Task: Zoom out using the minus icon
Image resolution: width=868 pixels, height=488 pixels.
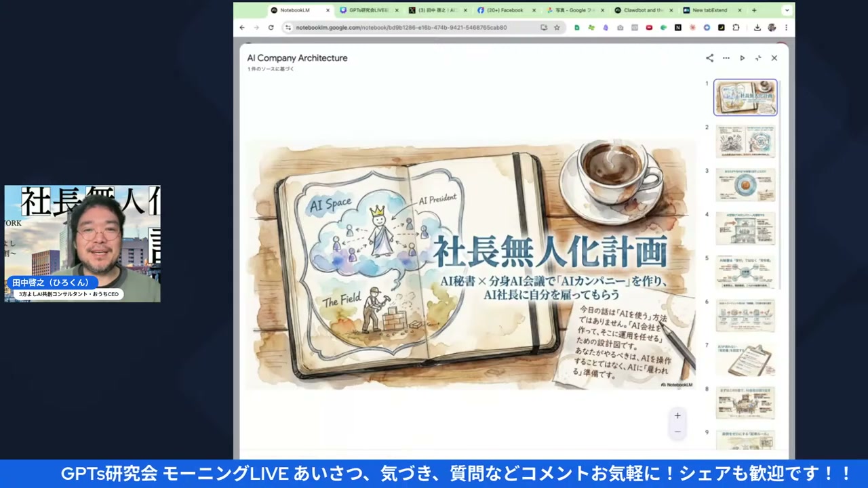Action: [x=677, y=431]
